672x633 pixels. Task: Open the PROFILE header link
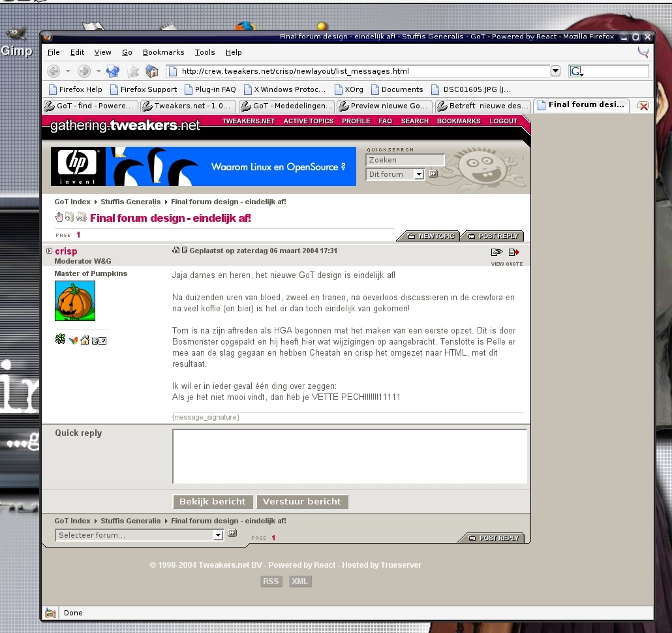pos(356,121)
